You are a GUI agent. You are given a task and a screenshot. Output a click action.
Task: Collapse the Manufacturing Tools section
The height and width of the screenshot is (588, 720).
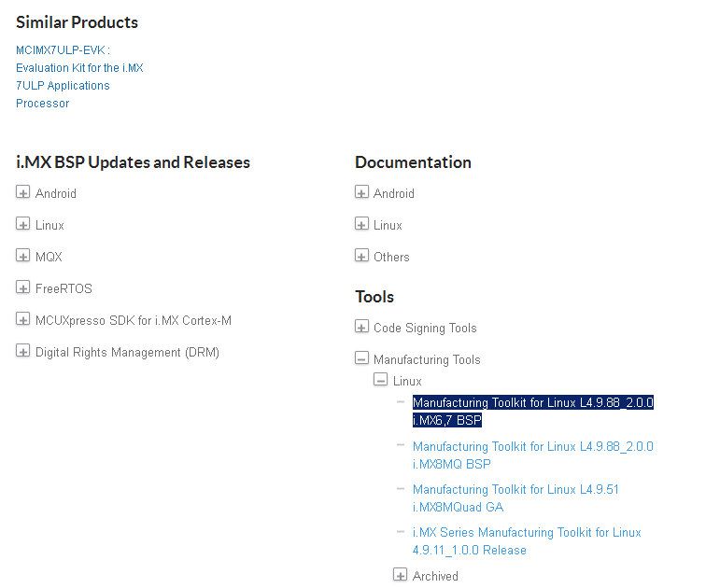(x=361, y=359)
